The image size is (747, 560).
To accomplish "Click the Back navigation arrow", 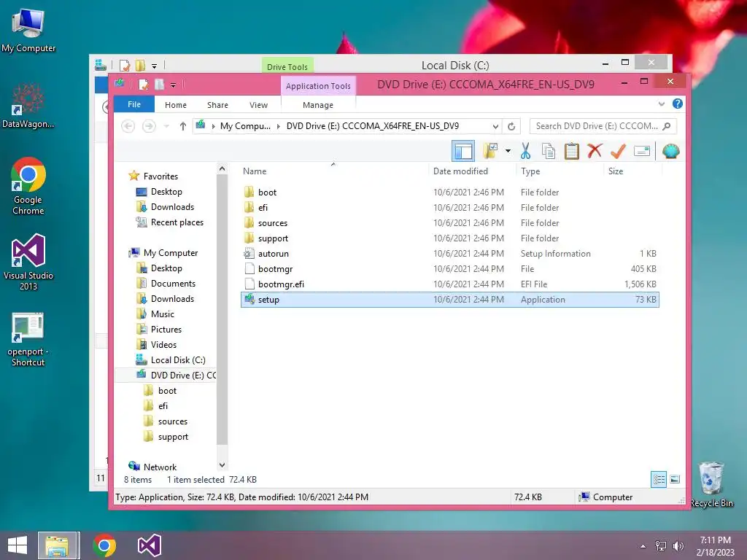I will pos(128,126).
